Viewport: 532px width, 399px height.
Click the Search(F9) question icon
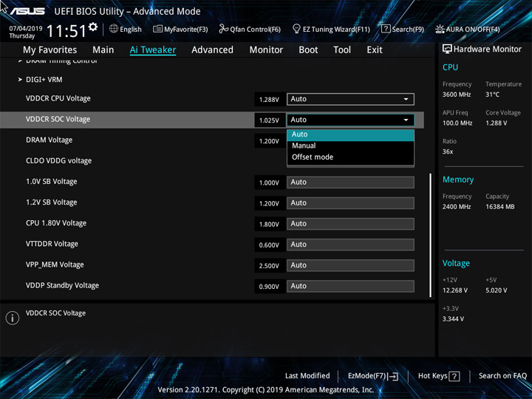386,29
